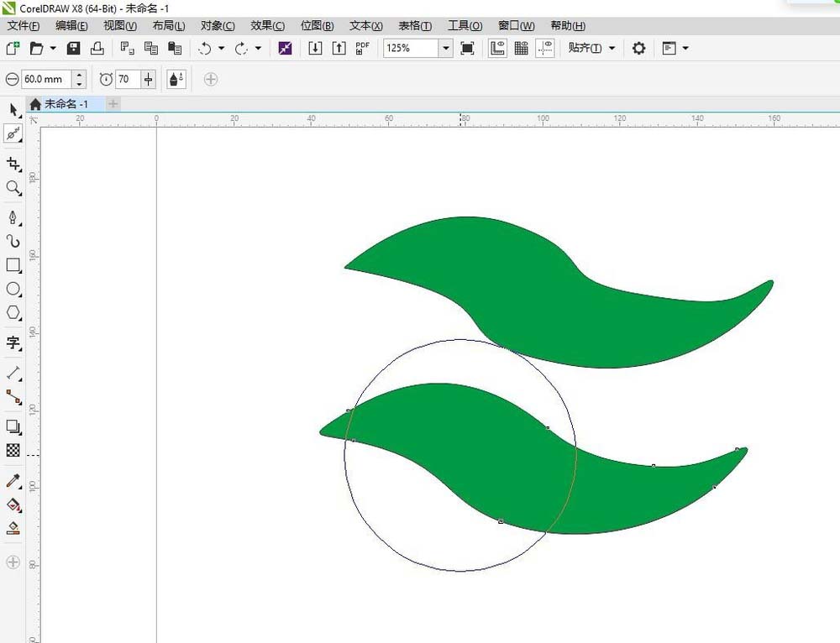
Task: Expand the undo history arrow
Action: point(221,48)
